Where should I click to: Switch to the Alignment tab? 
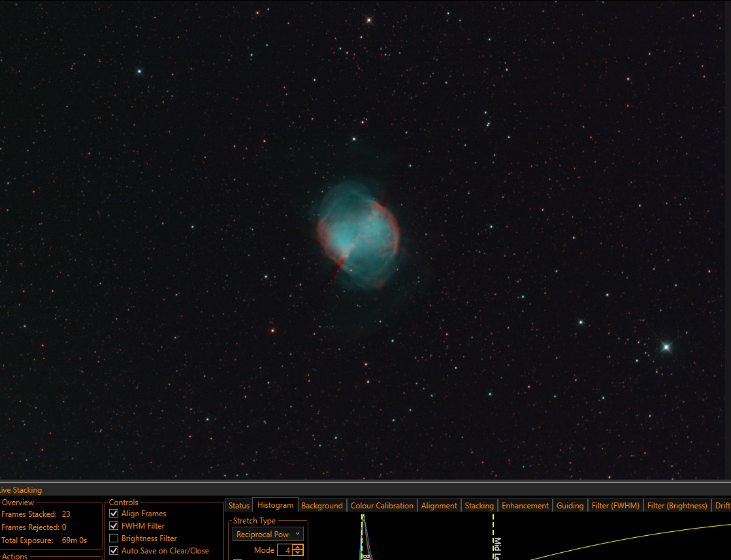439,506
